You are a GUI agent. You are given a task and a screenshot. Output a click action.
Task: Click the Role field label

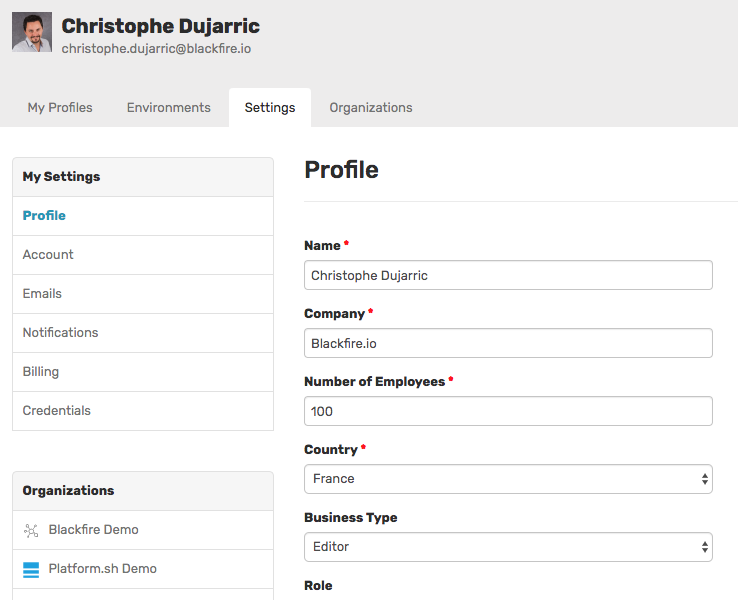click(318, 585)
